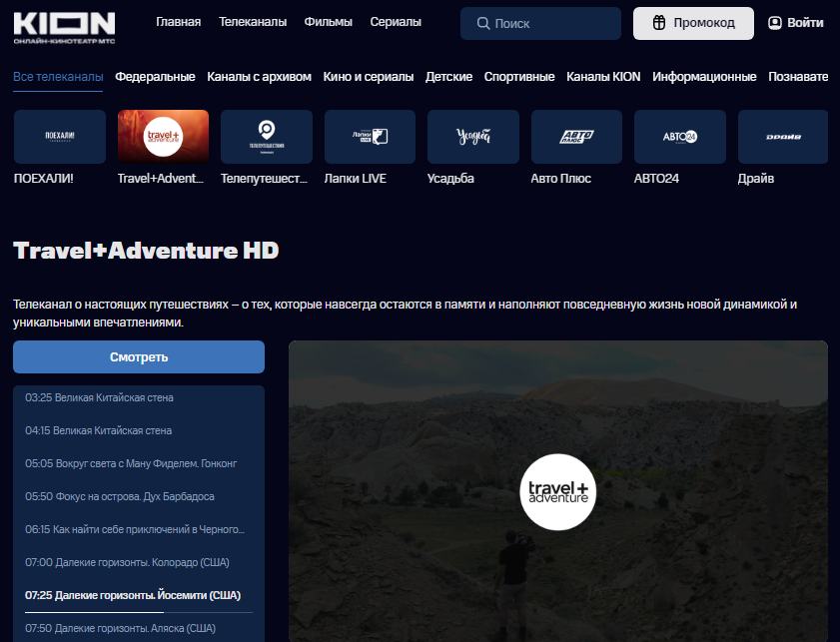This screenshot has width=840, height=642.
Task: Click the ПОЕХАЛИ! channel name label
Action: (43, 179)
